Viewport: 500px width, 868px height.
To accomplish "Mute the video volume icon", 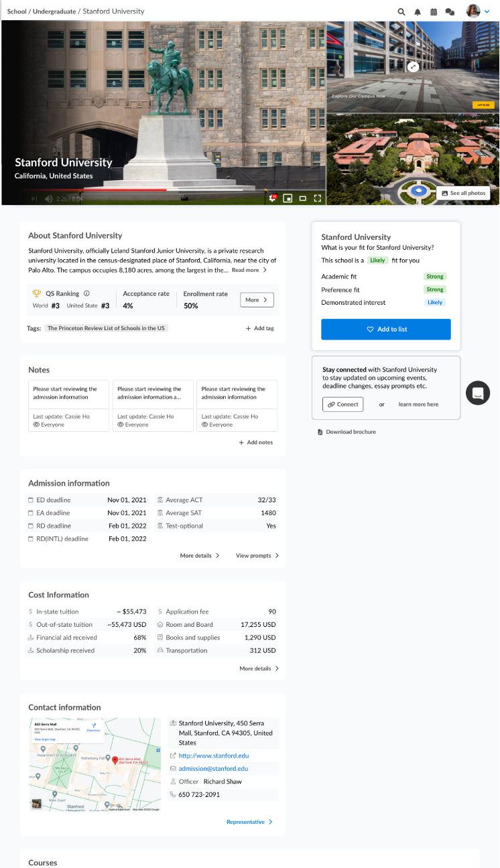I will pyautogui.click(x=49, y=198).
